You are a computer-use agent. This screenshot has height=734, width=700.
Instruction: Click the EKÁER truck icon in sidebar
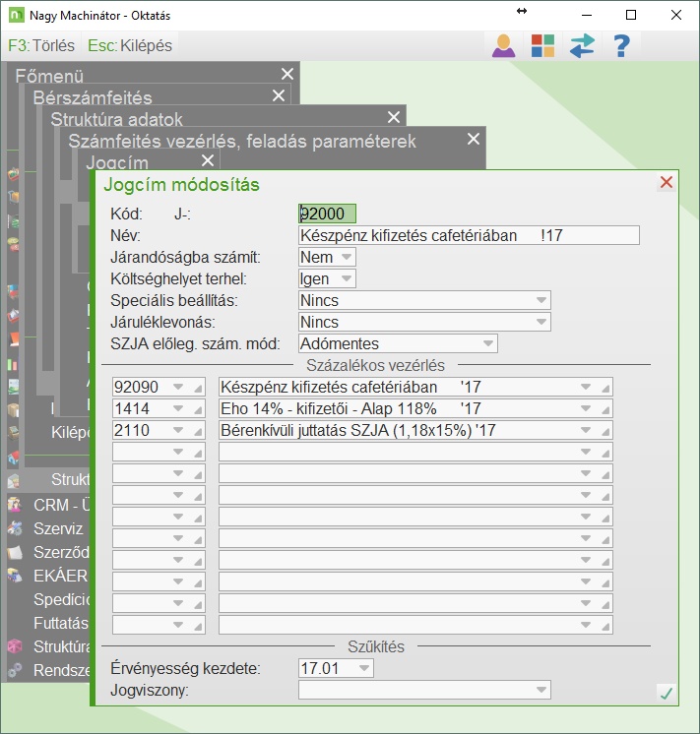click(14, 576)
